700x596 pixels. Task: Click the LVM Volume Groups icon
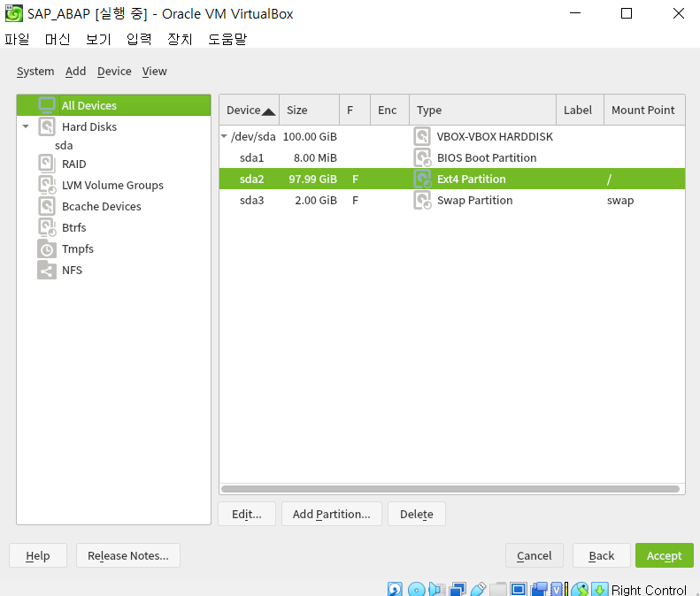point(47,185)
